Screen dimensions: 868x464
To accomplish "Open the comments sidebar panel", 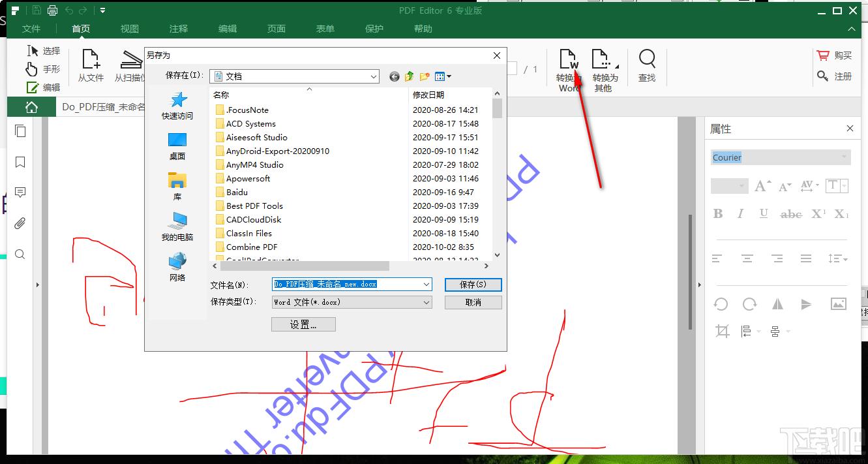I will click(x=20, y=193).
